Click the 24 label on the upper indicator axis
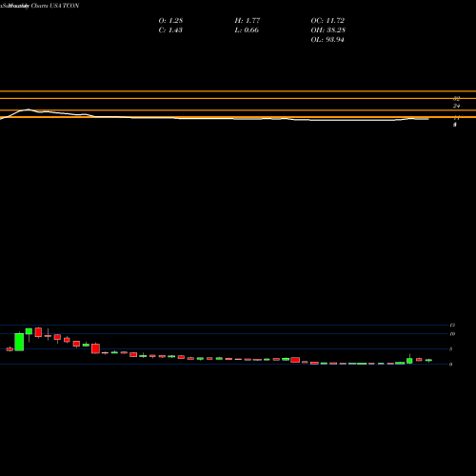476x476 pixels. (x=456, y=106)
